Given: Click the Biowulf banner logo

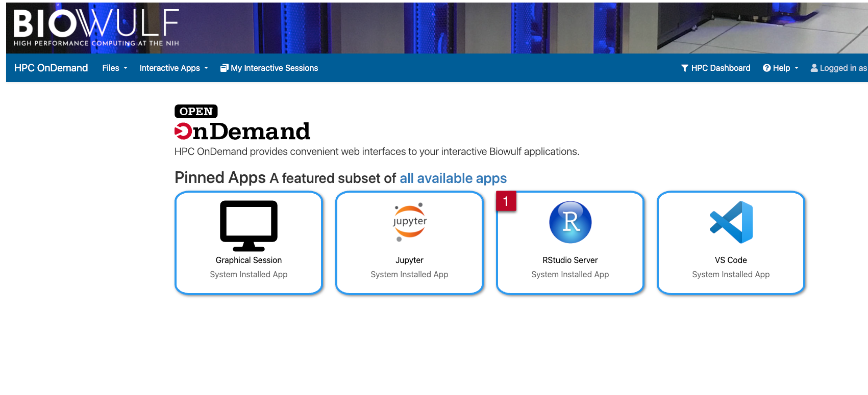Looking at the screenshot, I should click(96, 28).
